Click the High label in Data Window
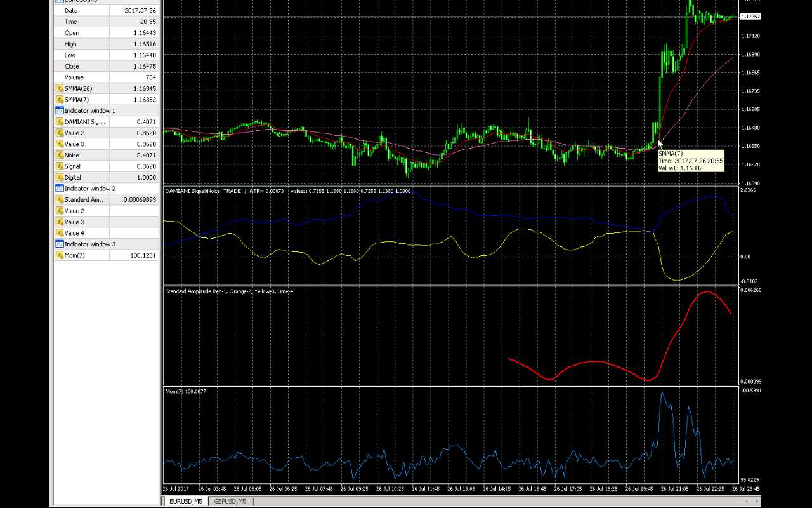Image resolution: width=812 pixels, height=508 pixels. (70, 44)
